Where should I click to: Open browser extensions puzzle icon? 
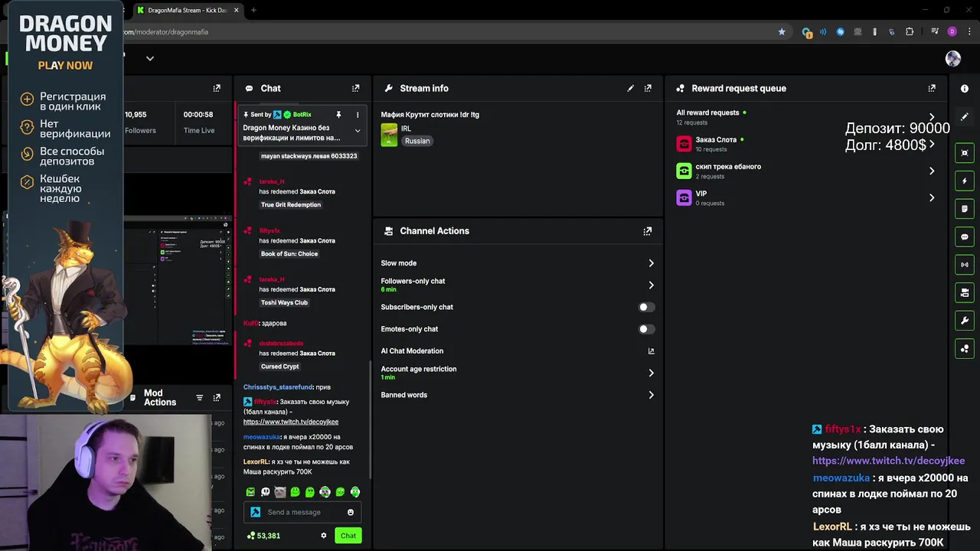coord(910,32)
